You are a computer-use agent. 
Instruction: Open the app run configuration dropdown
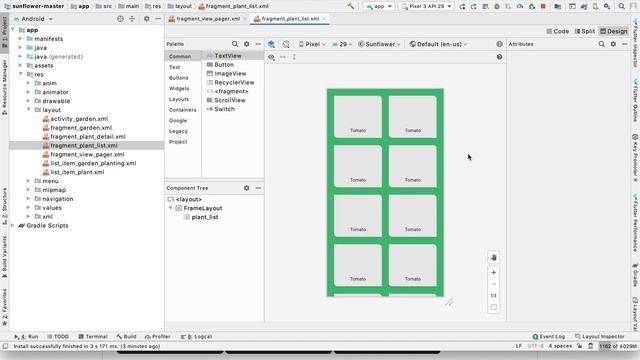point(379,7)
